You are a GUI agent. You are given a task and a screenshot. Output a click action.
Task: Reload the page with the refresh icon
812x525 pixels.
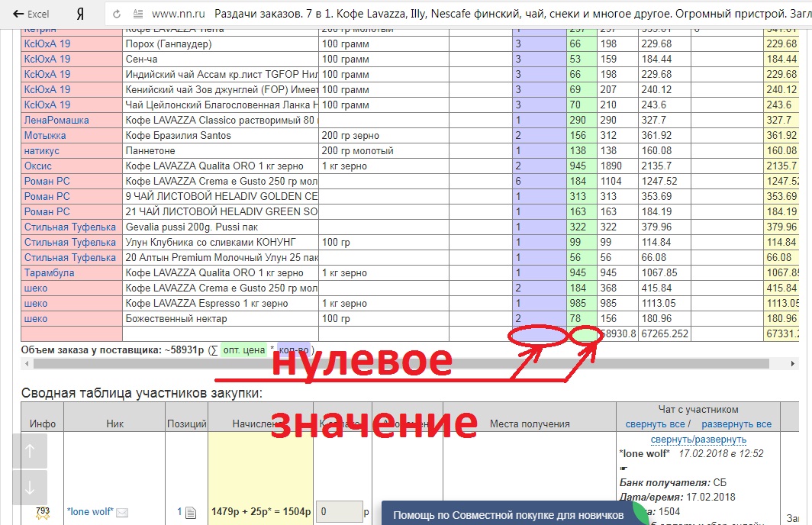(117, 14)
